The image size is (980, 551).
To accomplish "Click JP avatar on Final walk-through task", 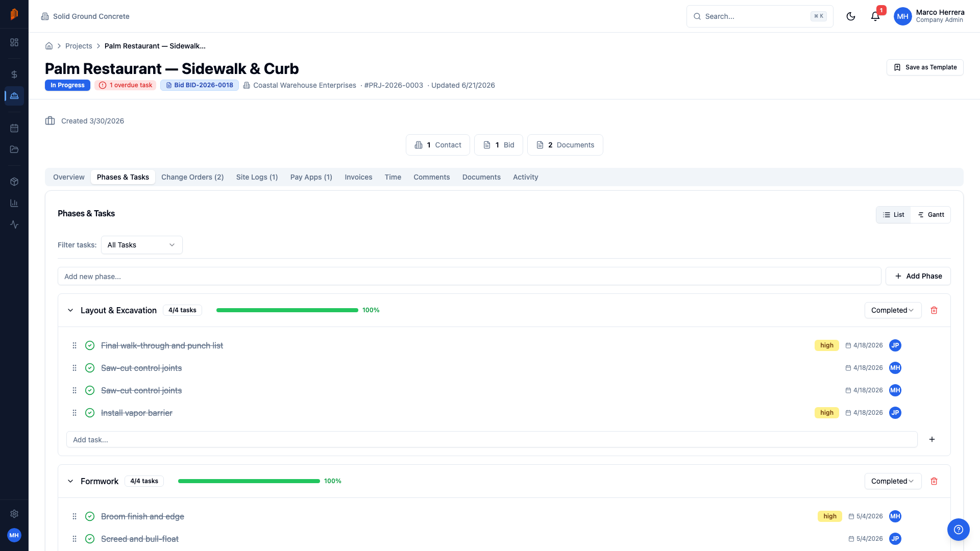I will tap(895, 345).
